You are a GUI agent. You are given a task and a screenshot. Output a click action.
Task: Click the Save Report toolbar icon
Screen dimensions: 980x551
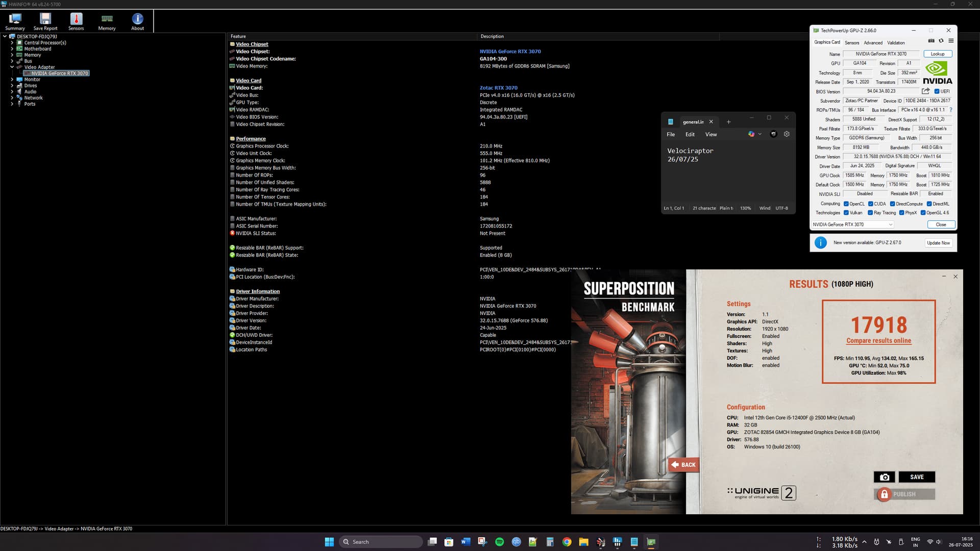click(x=45, y=21)
